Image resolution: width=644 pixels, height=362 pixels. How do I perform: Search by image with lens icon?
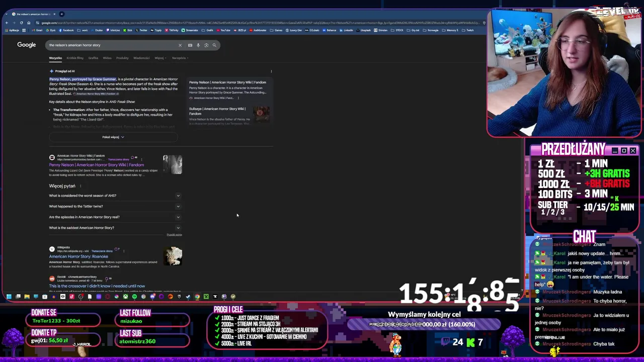pyautogui.click(x=206, y=45)
